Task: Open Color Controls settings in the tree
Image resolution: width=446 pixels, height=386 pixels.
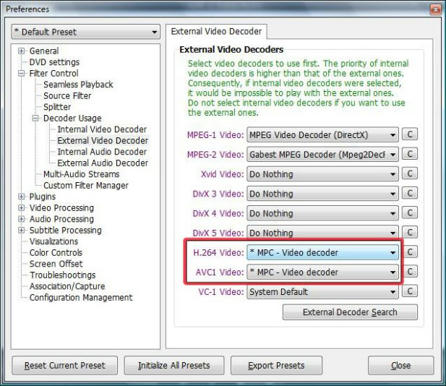Action: (56, 253)
